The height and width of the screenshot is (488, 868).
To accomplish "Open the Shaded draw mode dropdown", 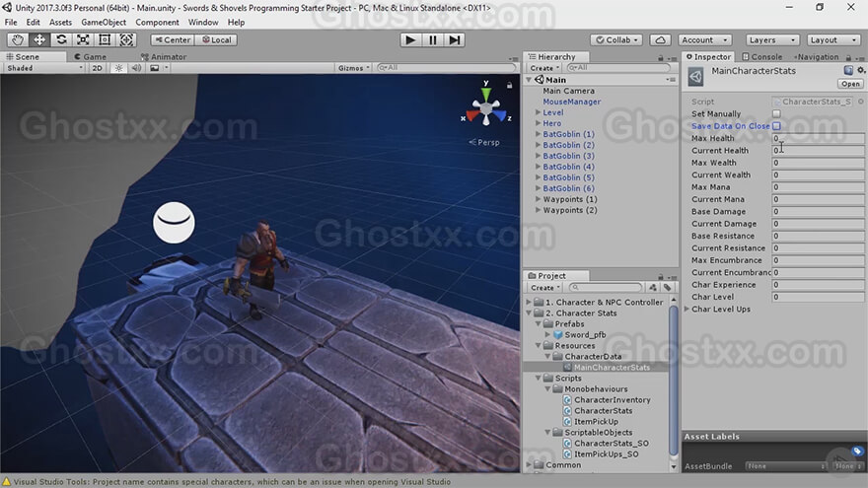I will click(43, 68).
